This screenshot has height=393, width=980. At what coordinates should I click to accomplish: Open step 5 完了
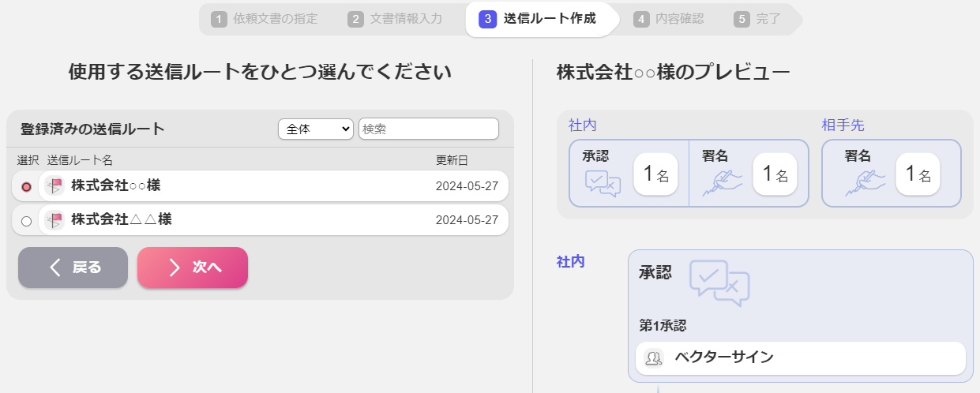pyautogui.click(x=757, y=19)
